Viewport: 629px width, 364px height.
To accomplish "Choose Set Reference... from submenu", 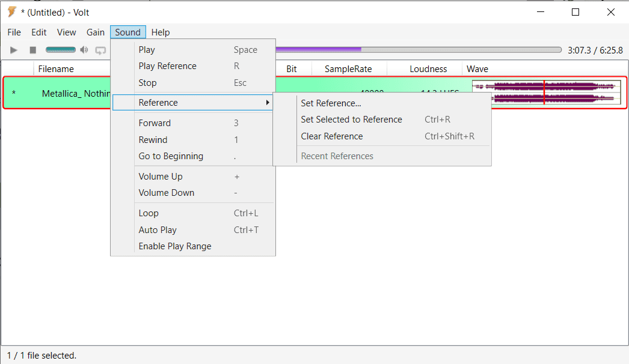I will pyautogui.click(x=331, y=103).
